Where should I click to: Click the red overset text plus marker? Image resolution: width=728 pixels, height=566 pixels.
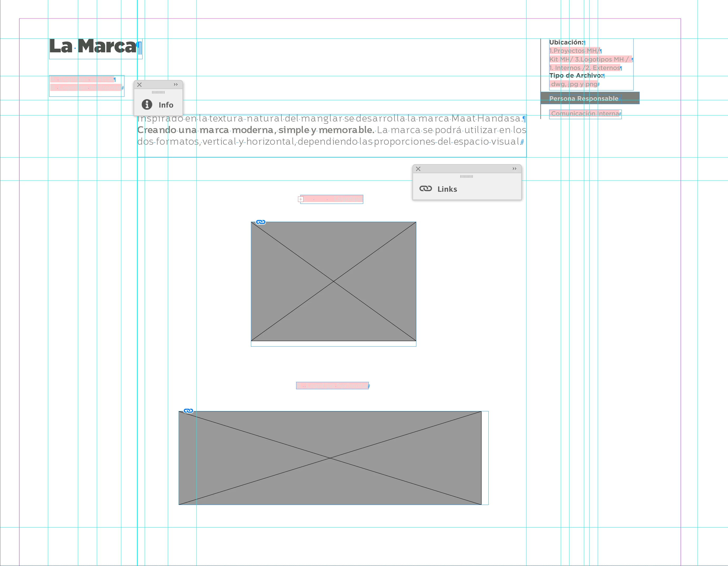pyautogui.click(x=301, y=199)
